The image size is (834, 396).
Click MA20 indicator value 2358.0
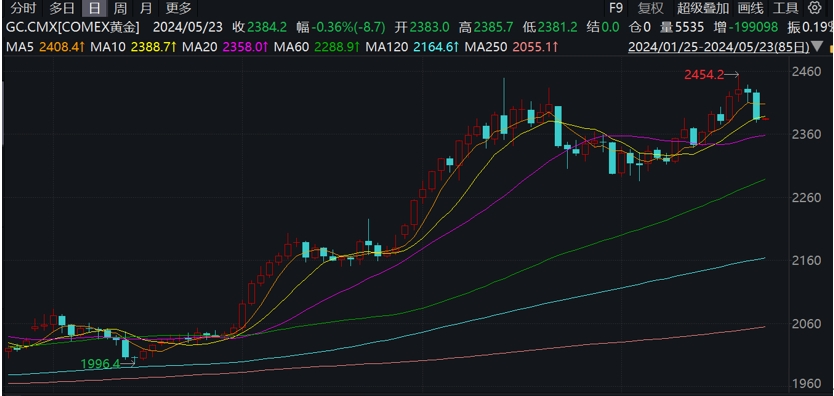[x=245, y=47]
